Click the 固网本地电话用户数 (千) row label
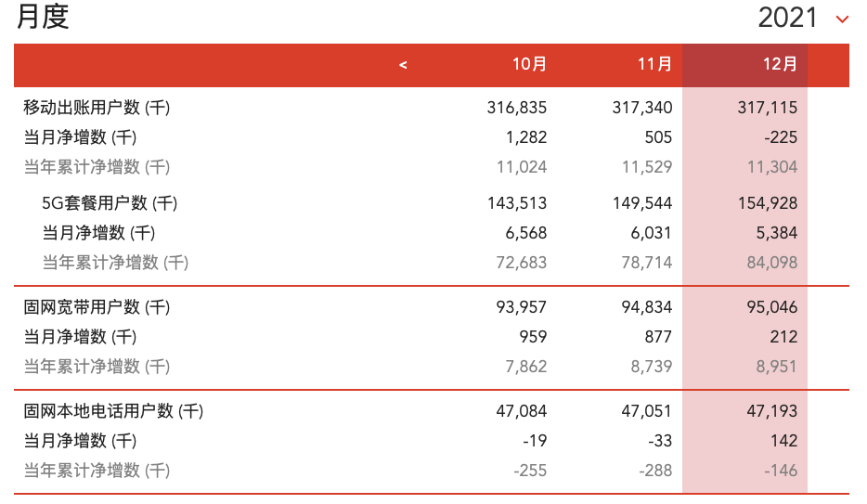Screen dimensions: 867x504 pos(113,411)
